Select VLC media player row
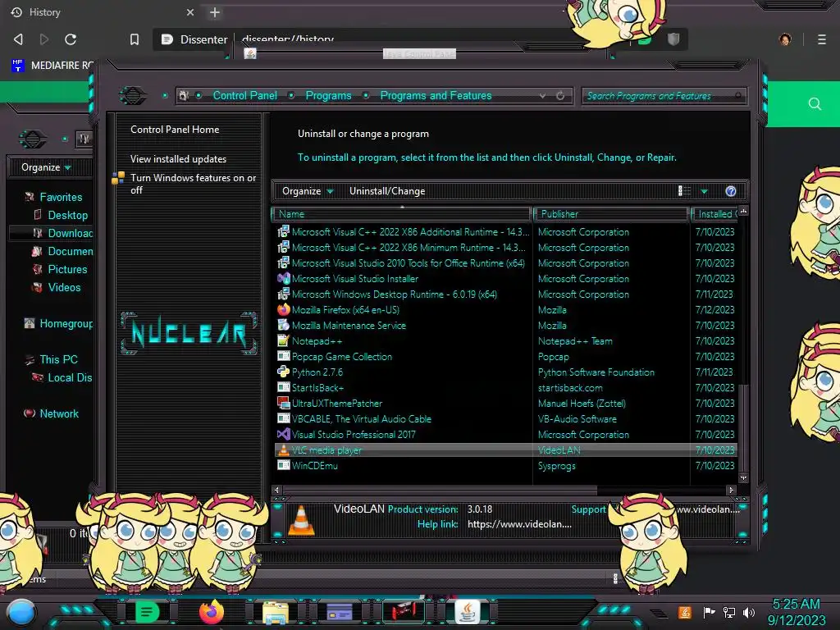This screenshot has width=840, height=630. 505,450
